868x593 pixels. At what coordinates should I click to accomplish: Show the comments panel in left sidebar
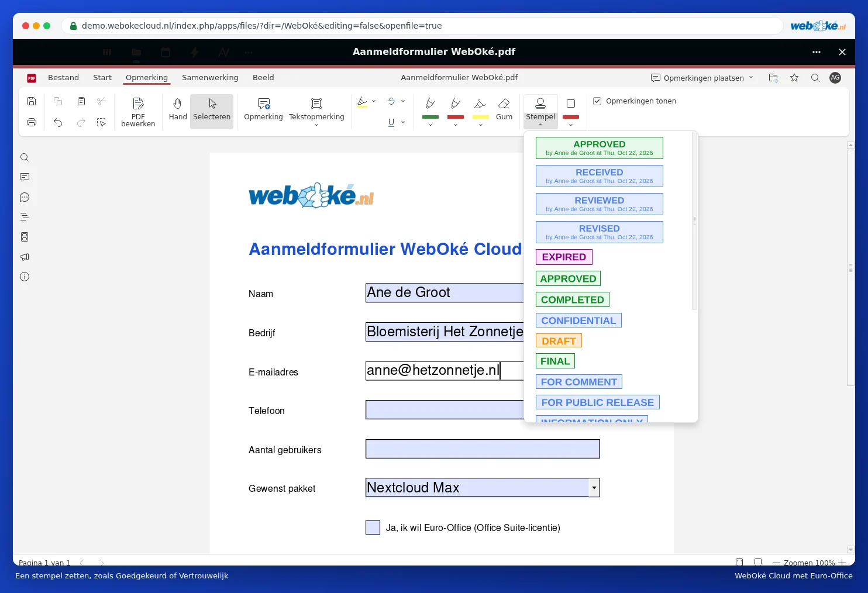[25, 177]
